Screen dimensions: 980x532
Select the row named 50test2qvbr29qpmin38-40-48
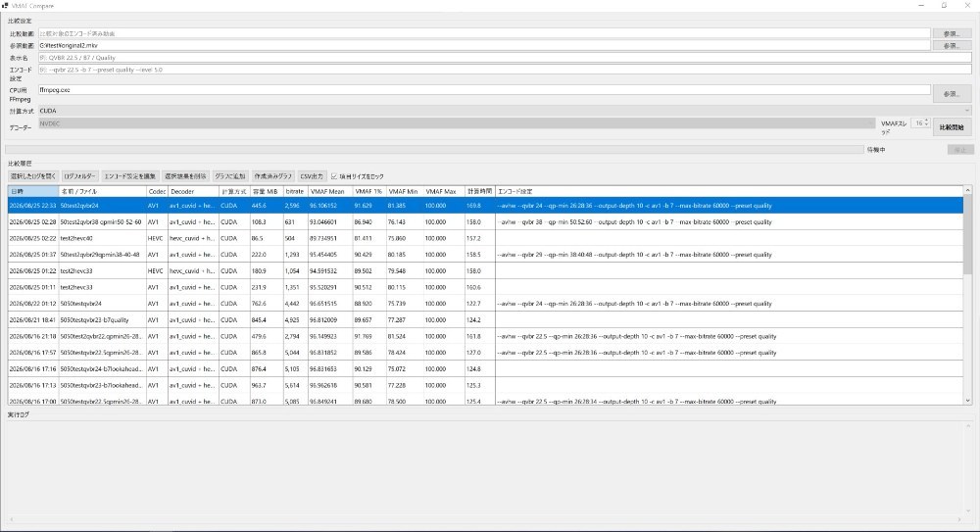[x=485, y=255]
